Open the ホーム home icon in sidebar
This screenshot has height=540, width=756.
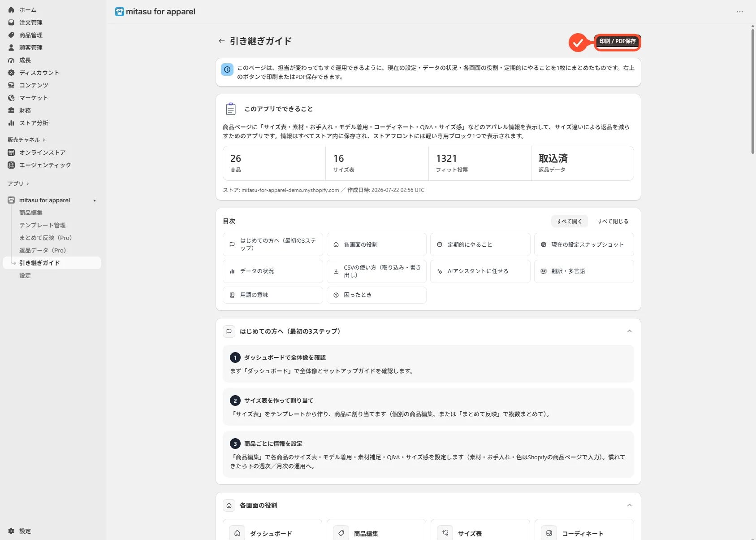(11, 10)
